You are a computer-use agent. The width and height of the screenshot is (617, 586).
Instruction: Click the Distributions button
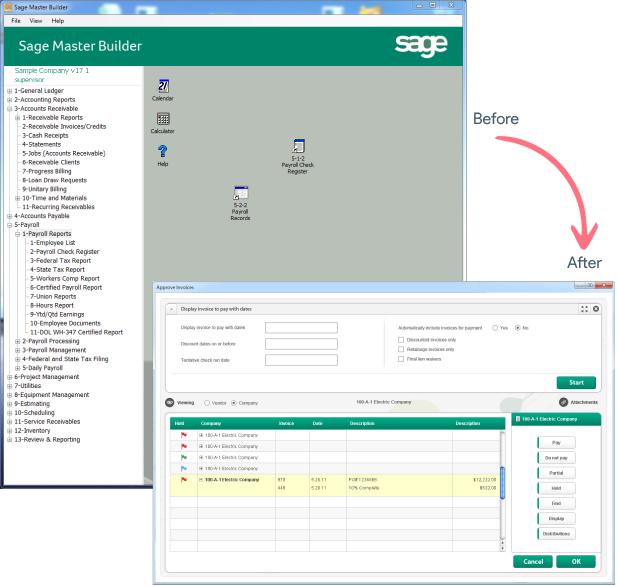coord(556,534)
